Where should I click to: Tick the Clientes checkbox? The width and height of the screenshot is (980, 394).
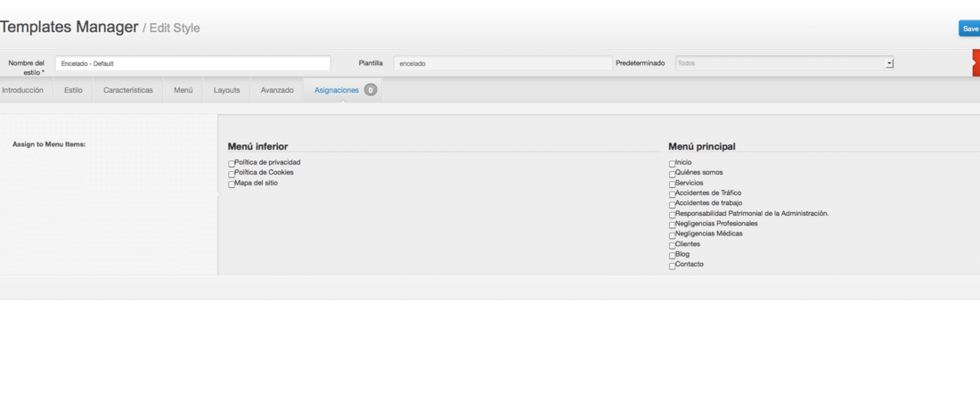click(x=673, y=246)
